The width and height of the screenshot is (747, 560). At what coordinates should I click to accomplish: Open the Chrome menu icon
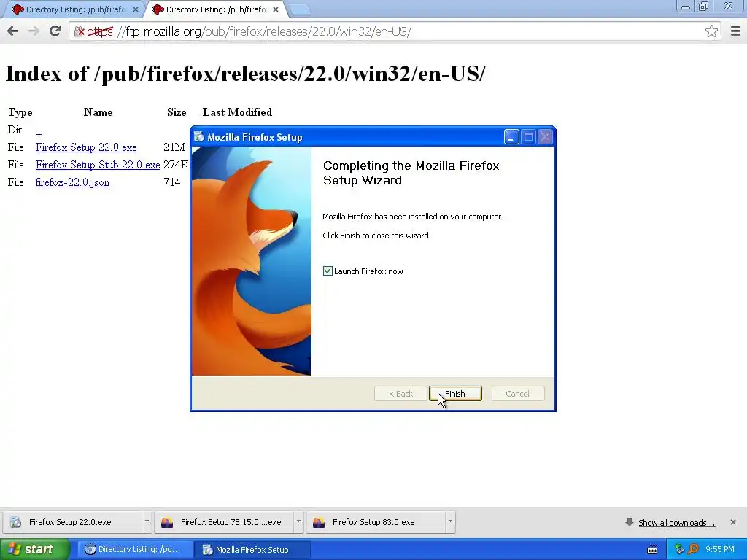pos(735,31)
